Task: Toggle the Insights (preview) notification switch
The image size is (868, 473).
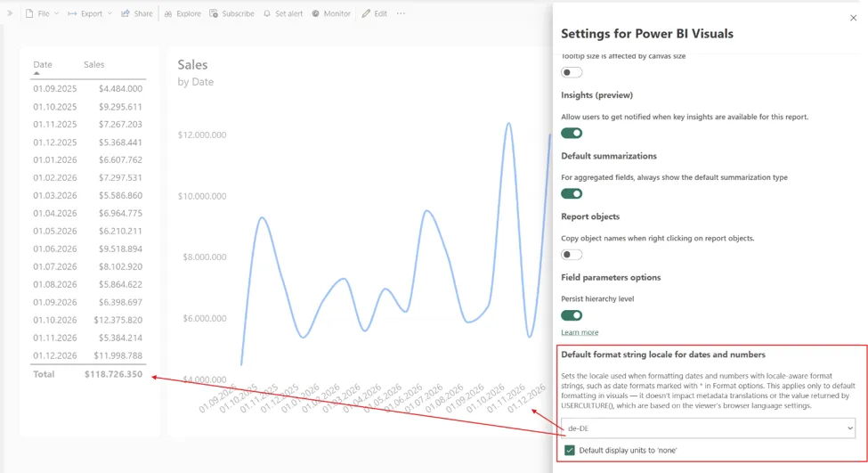Action: pyautogui.click(x=572, y=133)
